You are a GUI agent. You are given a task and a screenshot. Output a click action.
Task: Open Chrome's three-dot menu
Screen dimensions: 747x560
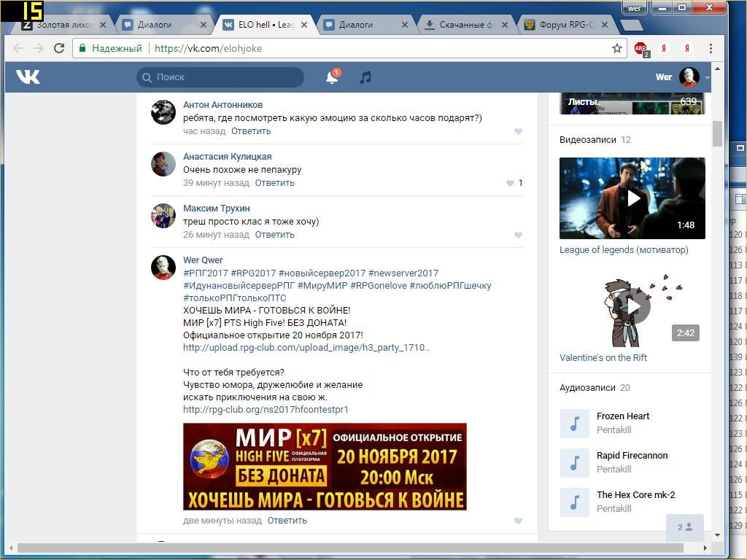pyautogui.click(x=711, y=48)
